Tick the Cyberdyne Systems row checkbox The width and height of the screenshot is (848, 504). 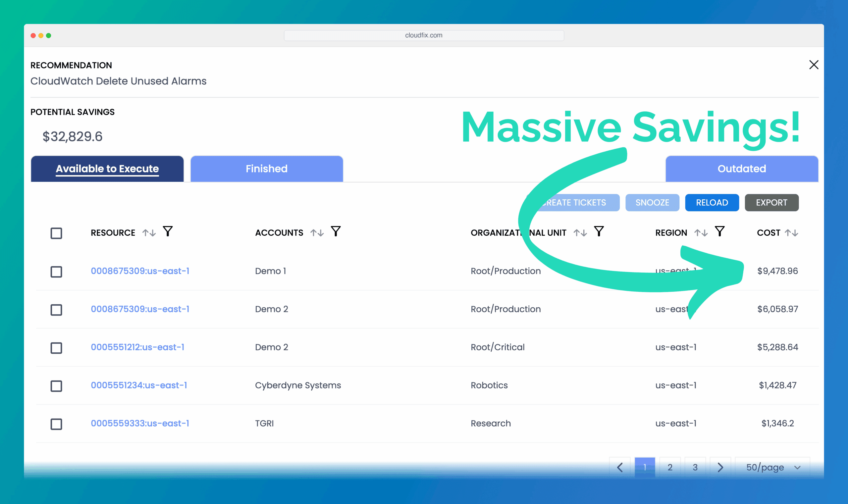coord(56,386)
